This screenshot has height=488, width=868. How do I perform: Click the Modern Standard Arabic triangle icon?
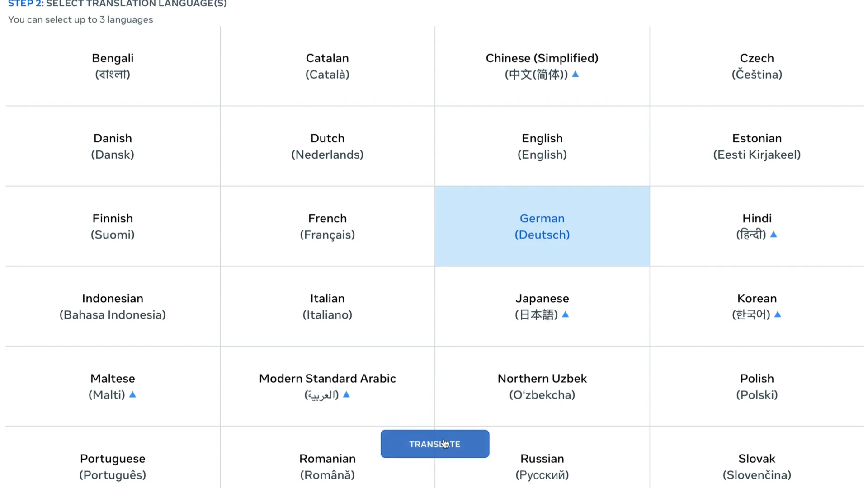(x=346, y=395)
